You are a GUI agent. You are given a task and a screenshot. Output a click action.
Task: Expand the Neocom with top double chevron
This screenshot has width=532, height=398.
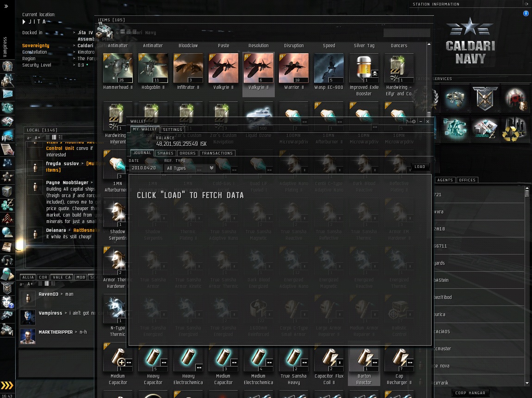click(x=6, y=6)
